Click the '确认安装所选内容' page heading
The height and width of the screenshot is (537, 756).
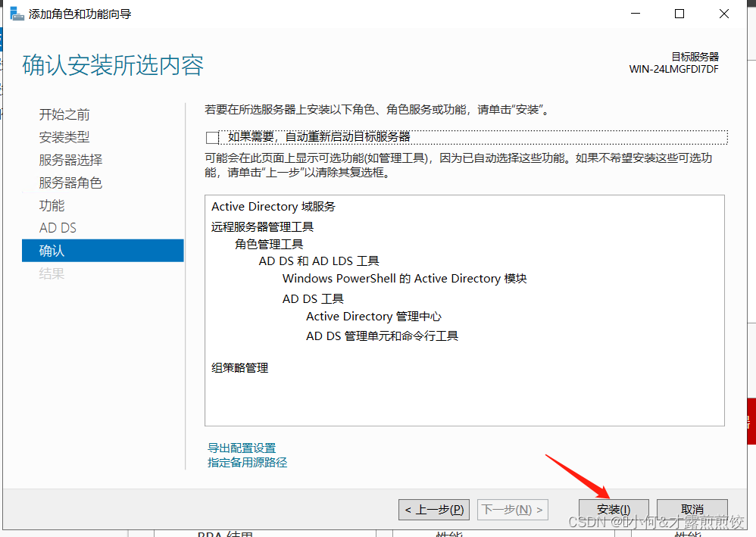click(113, 65)
